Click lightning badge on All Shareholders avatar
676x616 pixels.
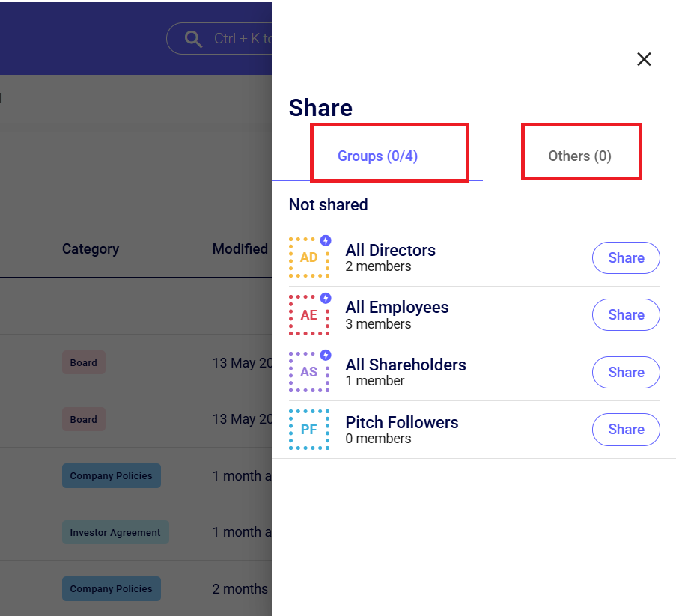[x=326, y=355]
